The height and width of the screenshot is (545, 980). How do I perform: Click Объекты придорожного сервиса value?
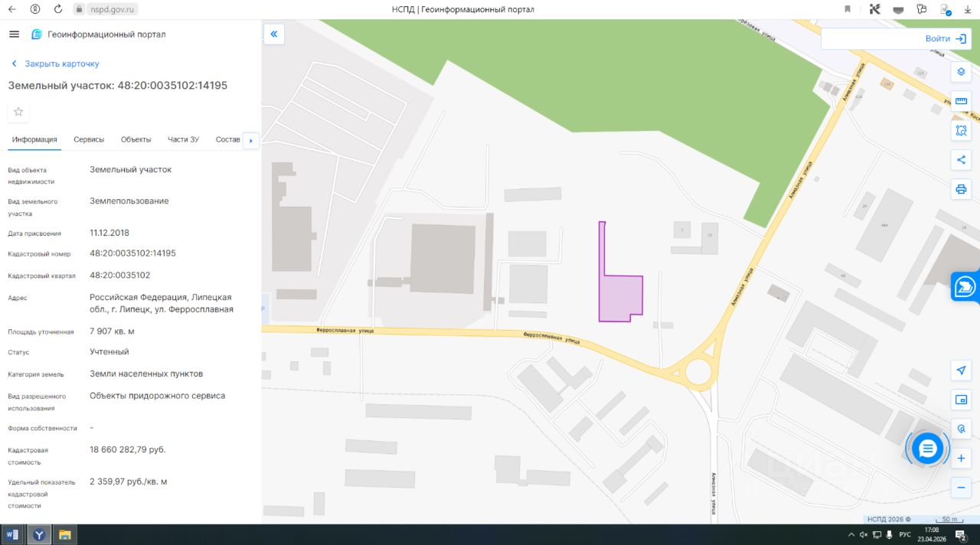[158, 396]
